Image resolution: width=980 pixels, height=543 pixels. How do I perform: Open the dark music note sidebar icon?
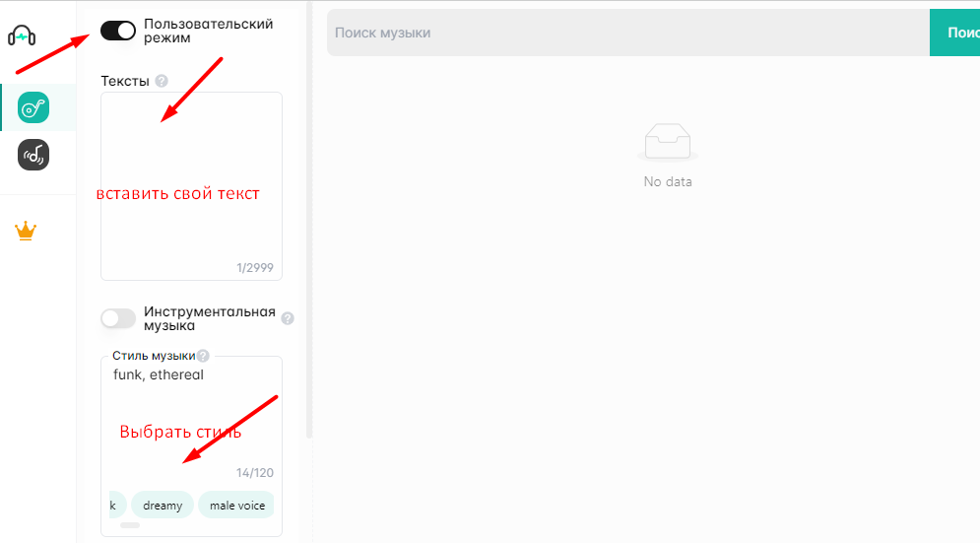(x=33, y=155)
